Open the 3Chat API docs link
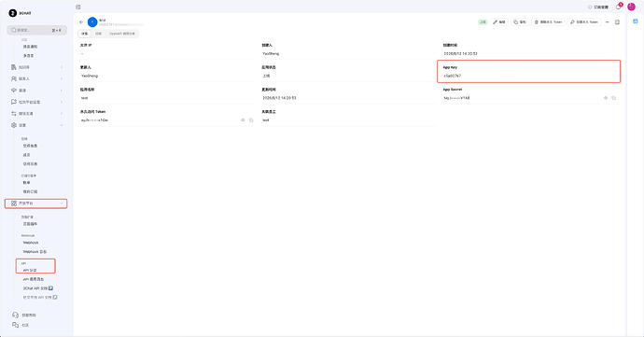644x337 pixels. (x=37, y=288)
